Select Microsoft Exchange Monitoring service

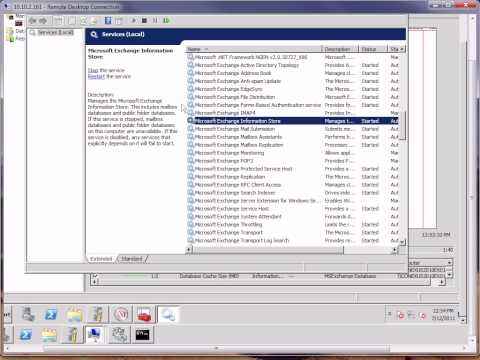tap(293, 153)
